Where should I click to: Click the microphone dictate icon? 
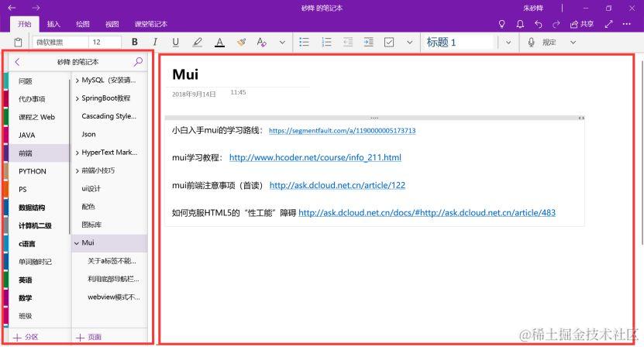click(531, 43)
